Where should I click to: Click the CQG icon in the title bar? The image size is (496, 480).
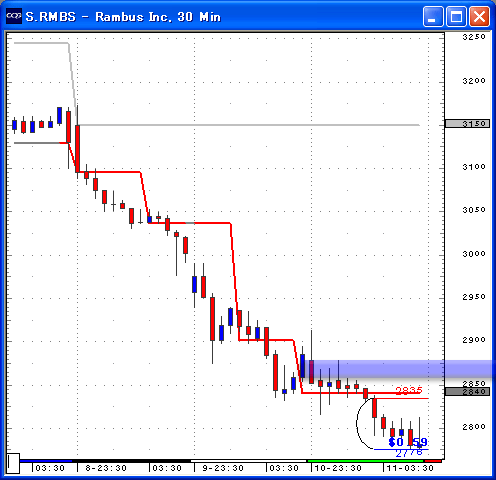[x=14, y=16]
